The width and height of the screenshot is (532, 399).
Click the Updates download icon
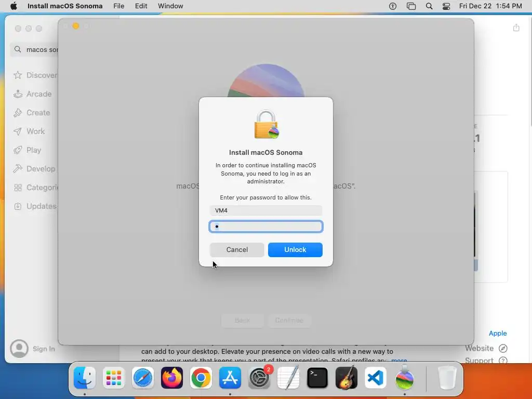tap(18, 206)
